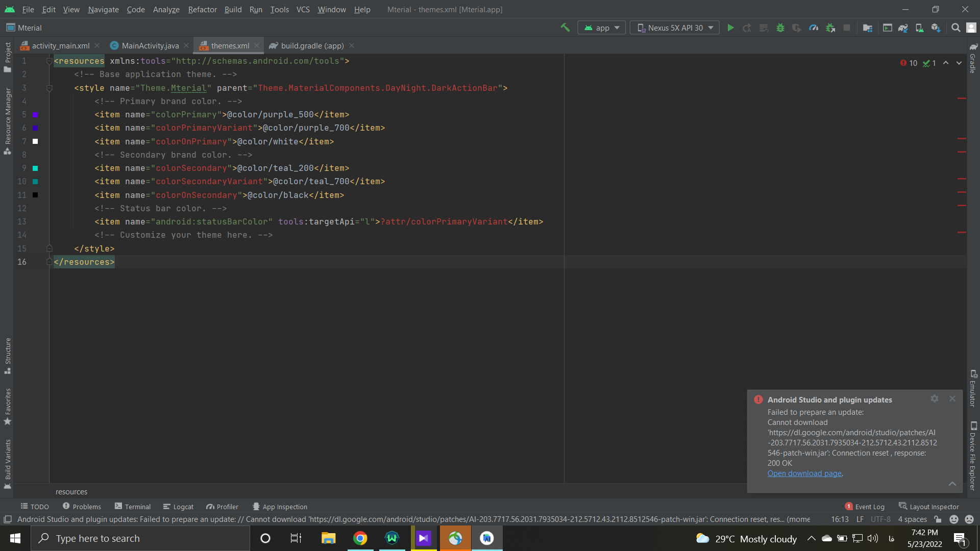The height and width of the screenshot is (551, 980).
Task: Open the UTF-8 encoding selector
Action: click(x=880, y=519)
